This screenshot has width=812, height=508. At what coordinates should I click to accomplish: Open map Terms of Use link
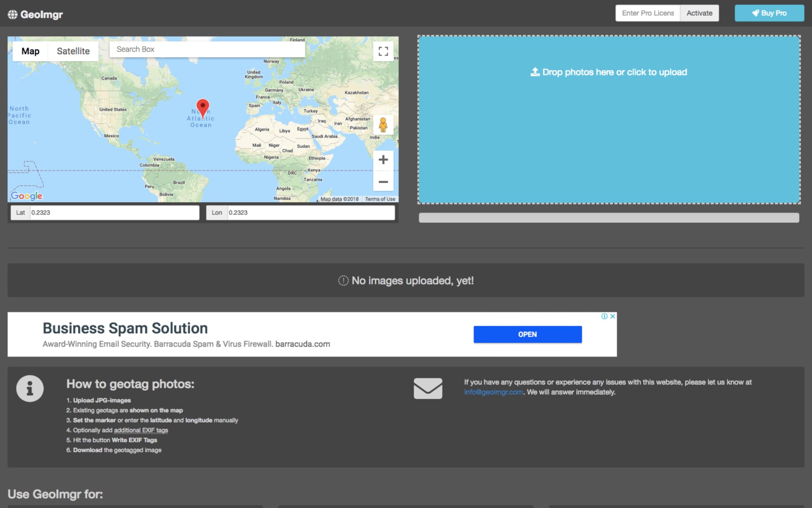(x=380, y=199)
